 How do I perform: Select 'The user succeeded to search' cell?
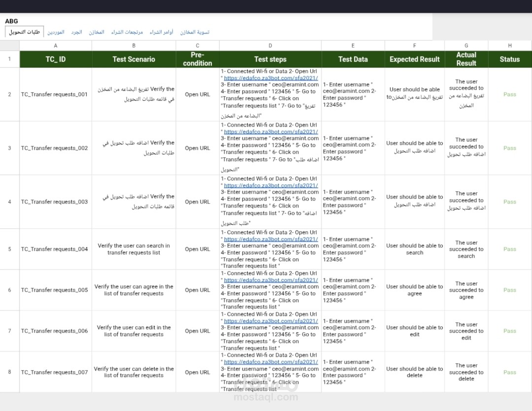pyautogui.click(x=466, y=249)
